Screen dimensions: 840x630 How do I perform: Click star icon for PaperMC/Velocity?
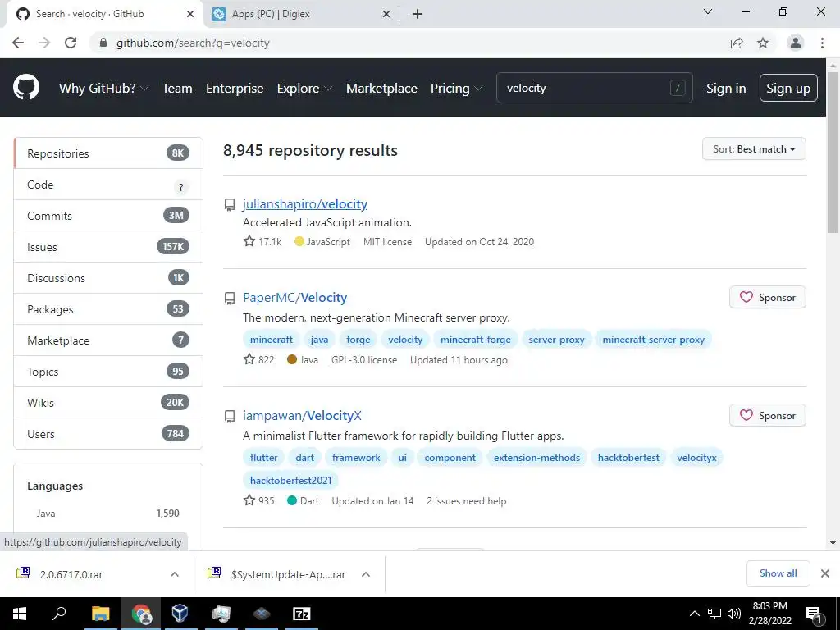(249, 359)
